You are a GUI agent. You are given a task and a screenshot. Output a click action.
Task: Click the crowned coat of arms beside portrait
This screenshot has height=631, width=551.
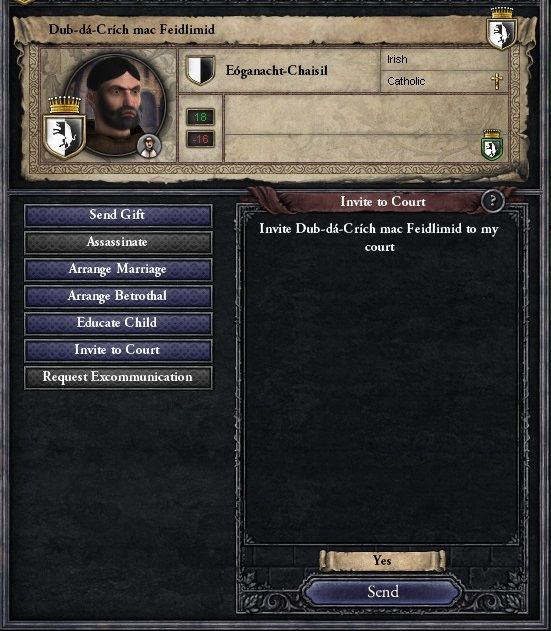(64, 128)
